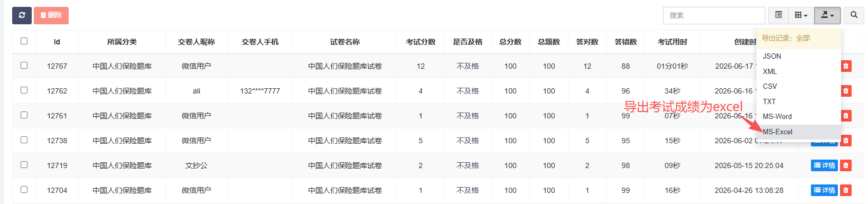Screen dimensions: 868x204
Task: Click the 答对数 column header
Action: [x=587, y=42]
